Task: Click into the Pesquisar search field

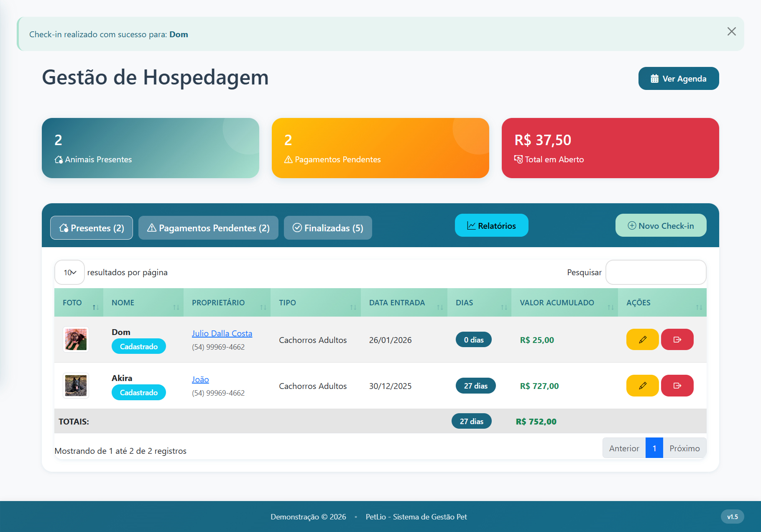Action: tap(656, 272)
